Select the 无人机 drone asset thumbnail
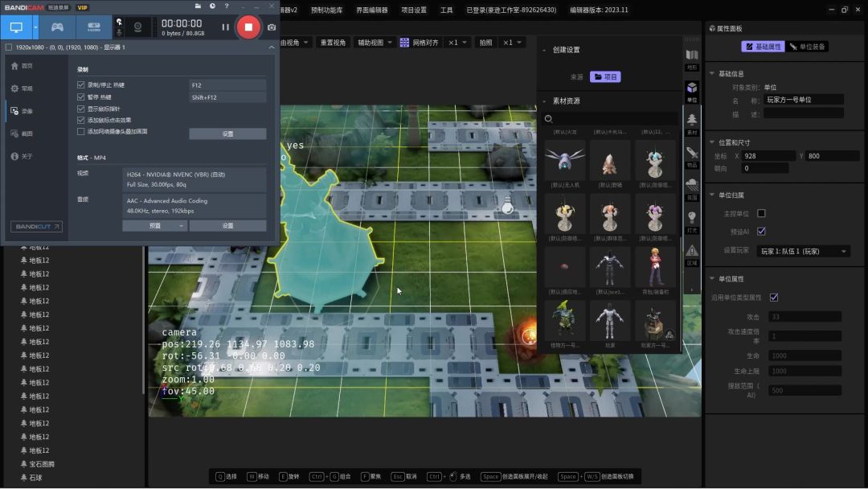The height and width of the screenshot is (489, 868). (x=564, y=162)
